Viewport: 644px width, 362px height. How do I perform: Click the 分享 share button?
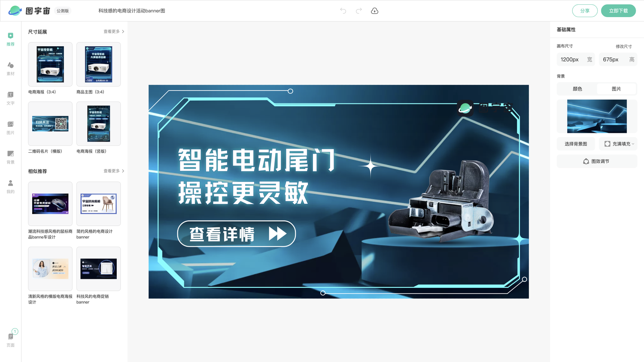(x=585, y=11)
